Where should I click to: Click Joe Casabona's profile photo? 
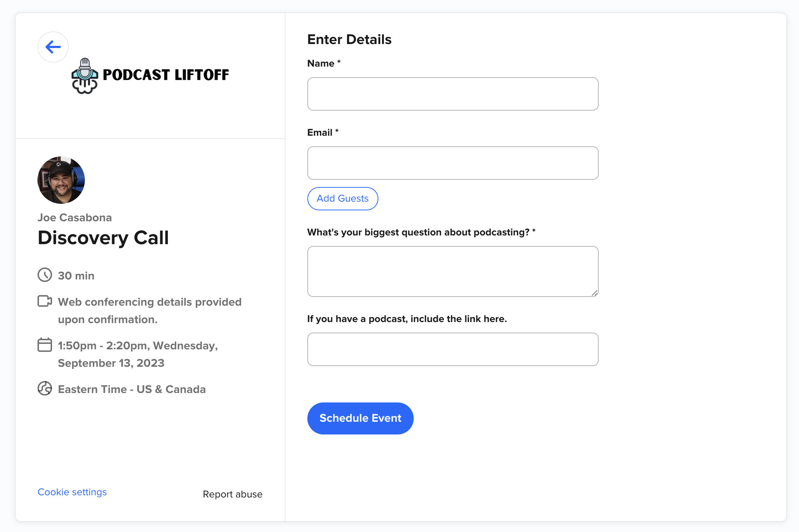(61, 180)
